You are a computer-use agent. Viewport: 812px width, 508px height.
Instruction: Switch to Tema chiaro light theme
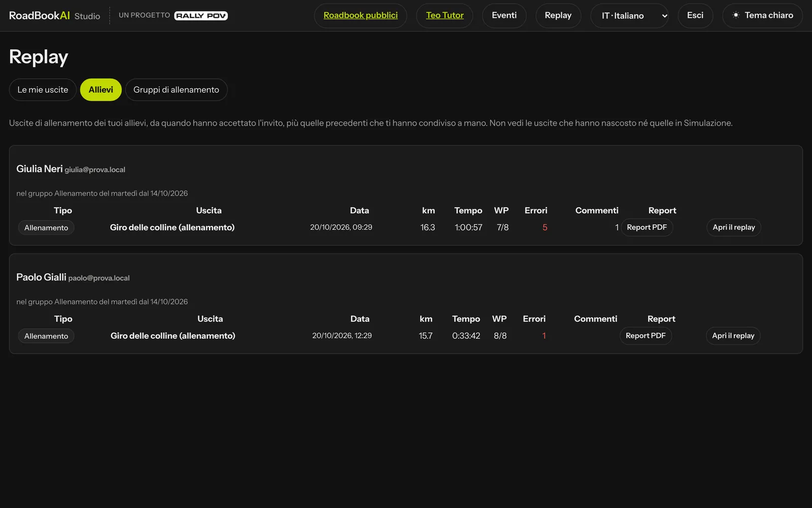762,16
